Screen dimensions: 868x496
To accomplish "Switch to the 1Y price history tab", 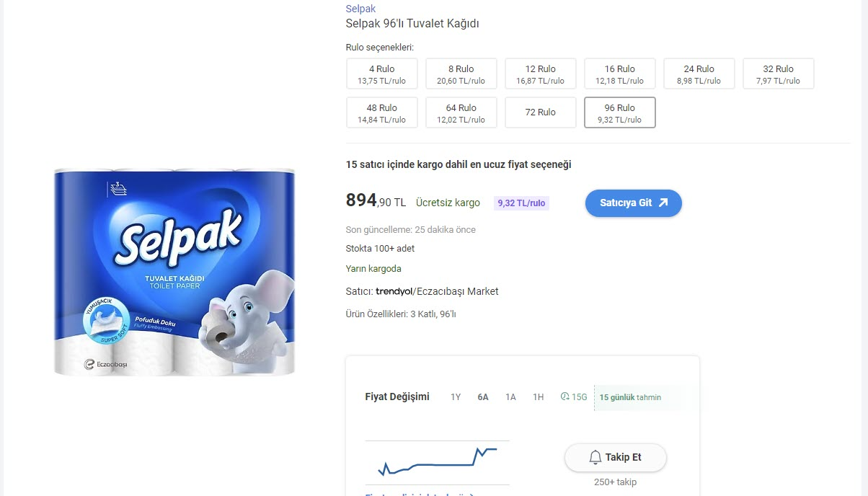I will [455, 397].
